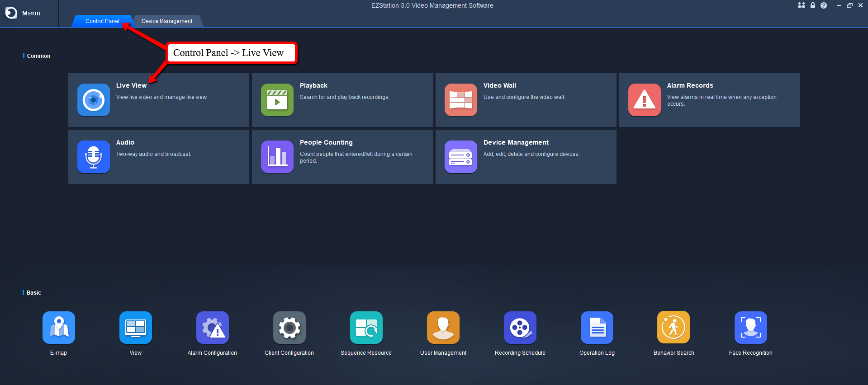Open the Video Wall icon
This screenshot has height=385, width=868.
pyautogui.click(x=461, y=100)
